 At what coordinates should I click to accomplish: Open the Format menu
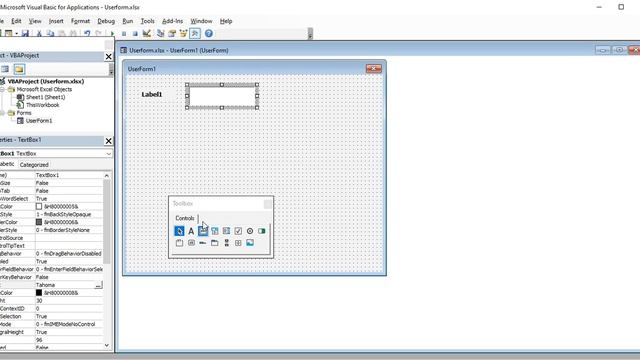(80, 21)
